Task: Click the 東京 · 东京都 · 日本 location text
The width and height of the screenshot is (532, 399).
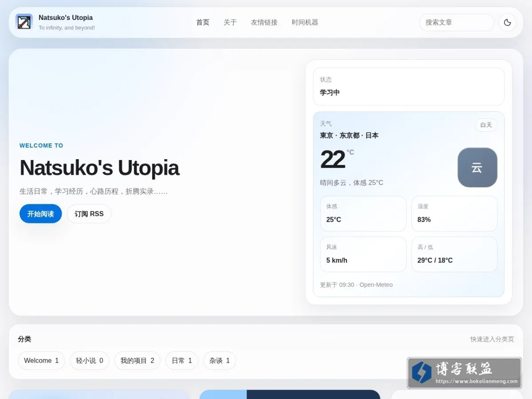Action: (x=349, y=136)
